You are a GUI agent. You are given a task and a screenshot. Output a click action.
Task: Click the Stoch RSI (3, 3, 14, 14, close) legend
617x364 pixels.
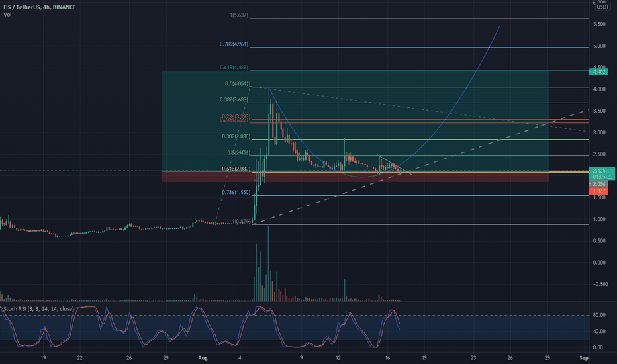pyautogui.click(x=38, y=309)
